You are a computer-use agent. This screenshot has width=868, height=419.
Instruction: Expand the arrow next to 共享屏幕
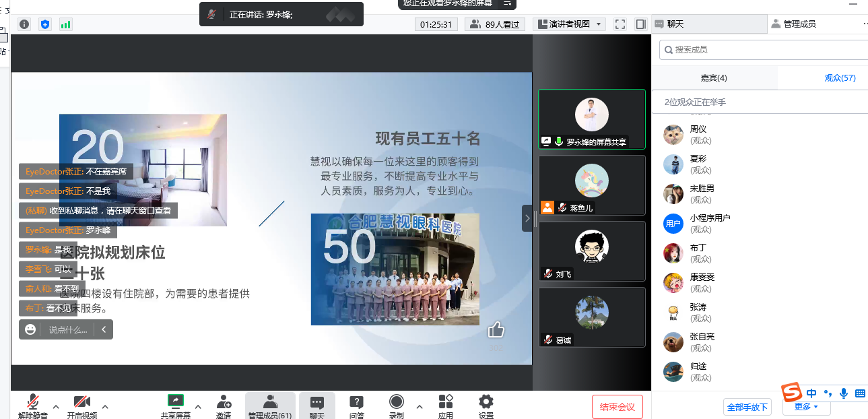pos(198,406)
